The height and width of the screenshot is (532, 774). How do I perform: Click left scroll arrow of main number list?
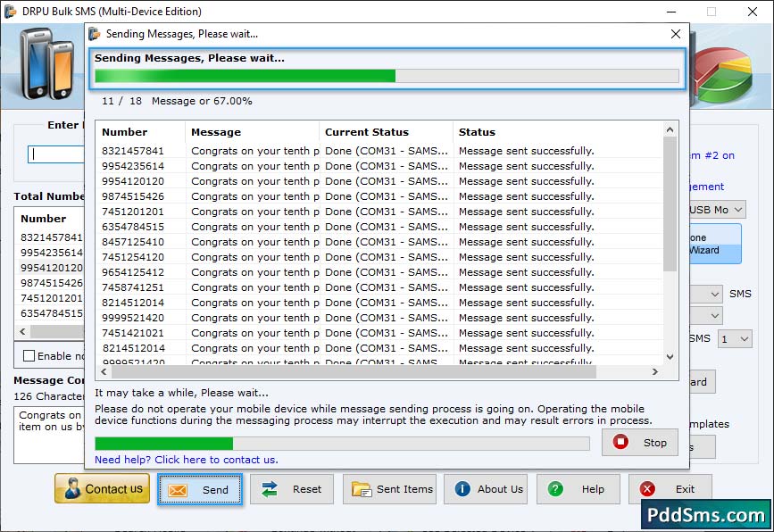pos(22,332)
